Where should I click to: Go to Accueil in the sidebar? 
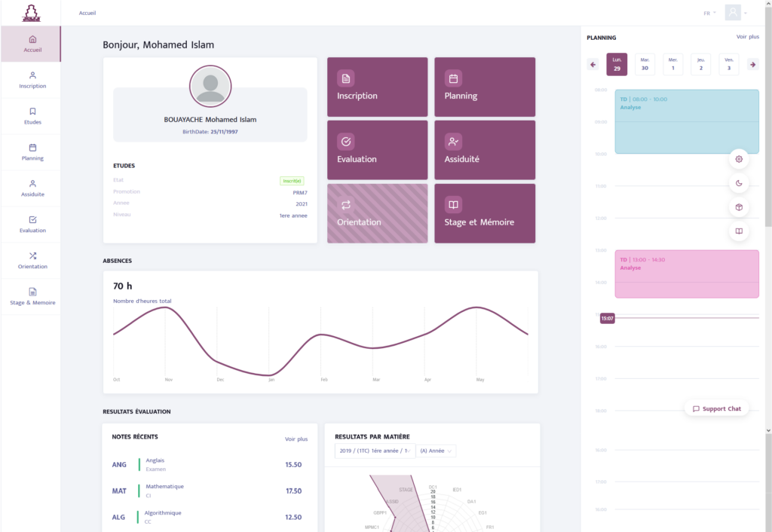[x=31, y=44]
